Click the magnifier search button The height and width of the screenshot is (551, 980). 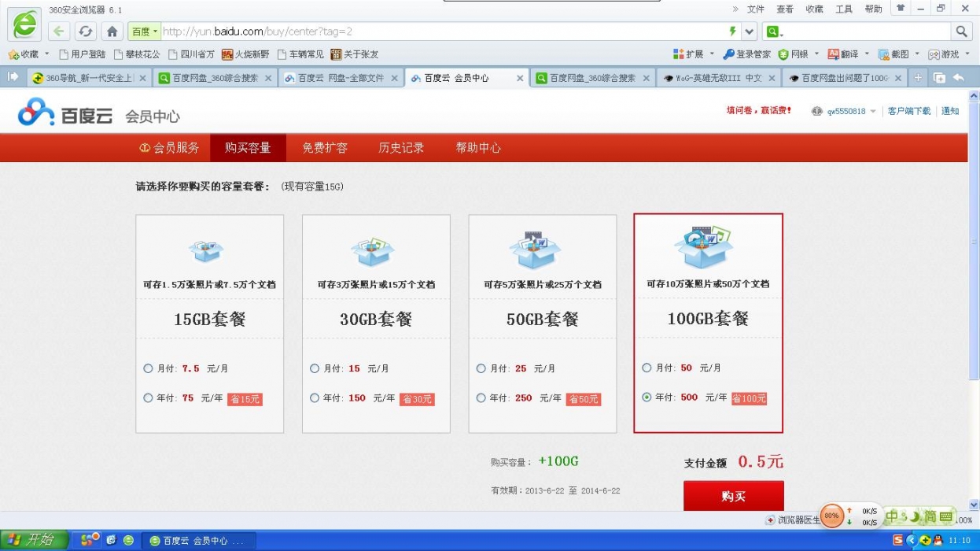[x=961, y=31]
